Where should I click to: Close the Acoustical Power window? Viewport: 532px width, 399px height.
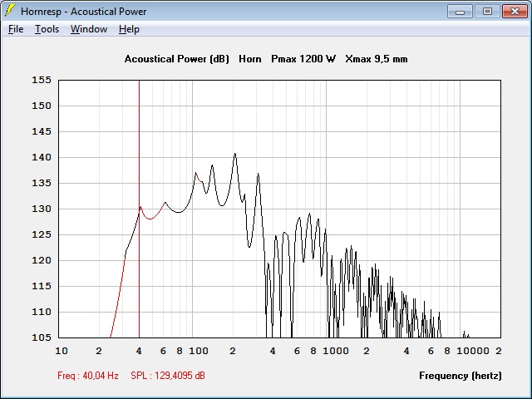pos(515,11)
